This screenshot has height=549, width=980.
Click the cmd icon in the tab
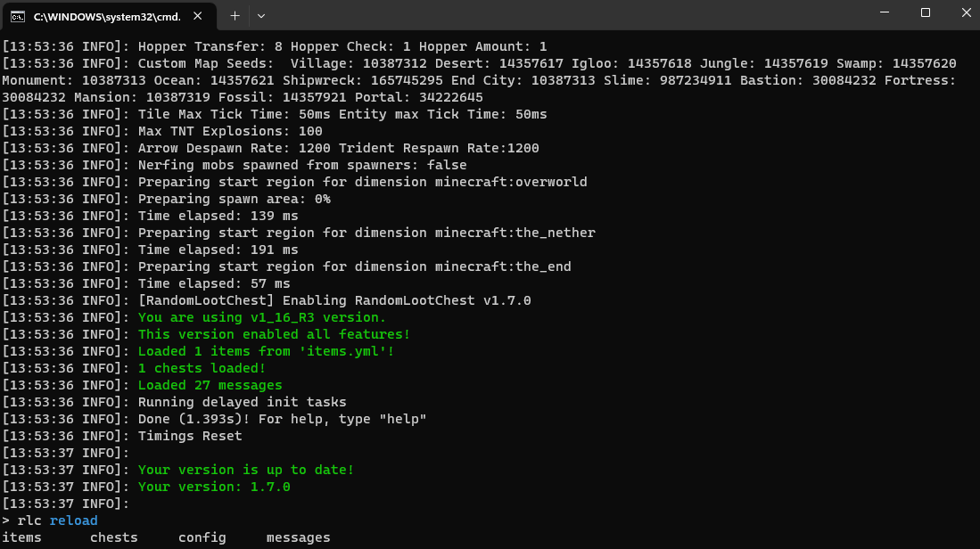18,16
